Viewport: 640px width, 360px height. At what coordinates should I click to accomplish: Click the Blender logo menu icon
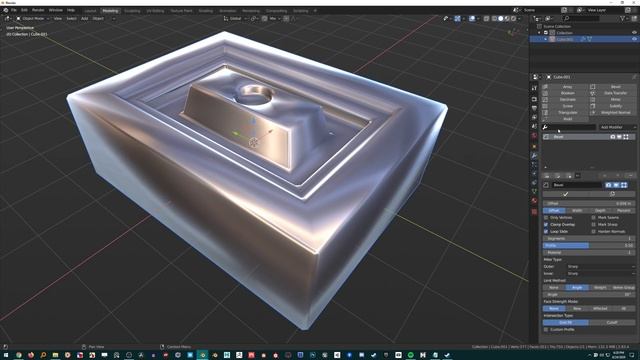pos(5,10)
